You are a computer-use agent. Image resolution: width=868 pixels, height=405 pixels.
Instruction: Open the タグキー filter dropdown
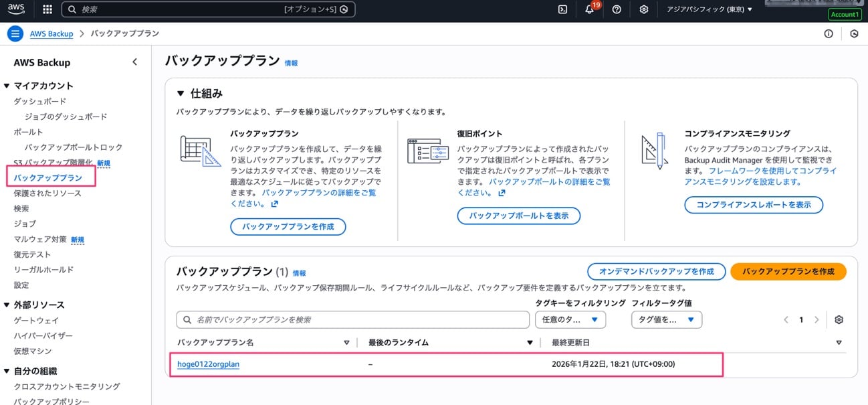tap(570, 320)
